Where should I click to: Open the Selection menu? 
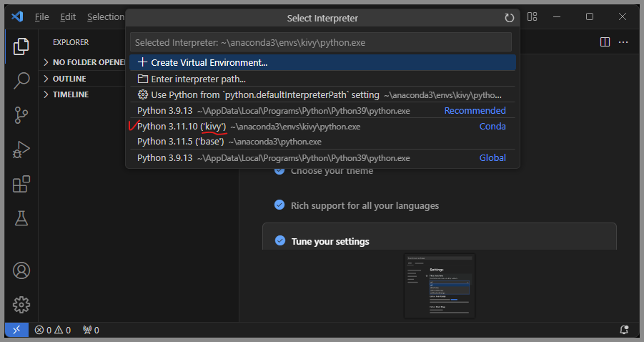[x=105, y=17]
